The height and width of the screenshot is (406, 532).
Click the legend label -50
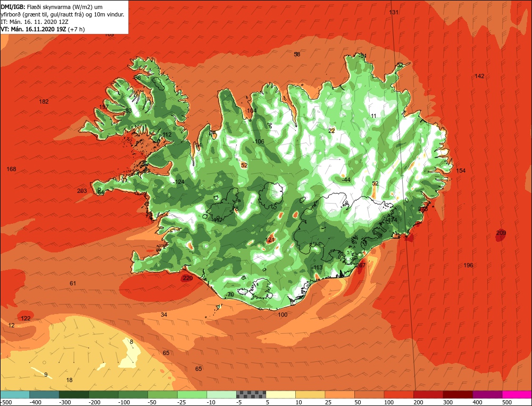(x=153, y=402)
